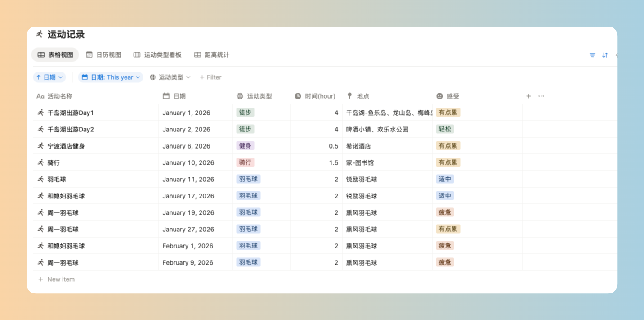
Task: Open the 日期: This year filter dropdown
Action: coord(111,77)
